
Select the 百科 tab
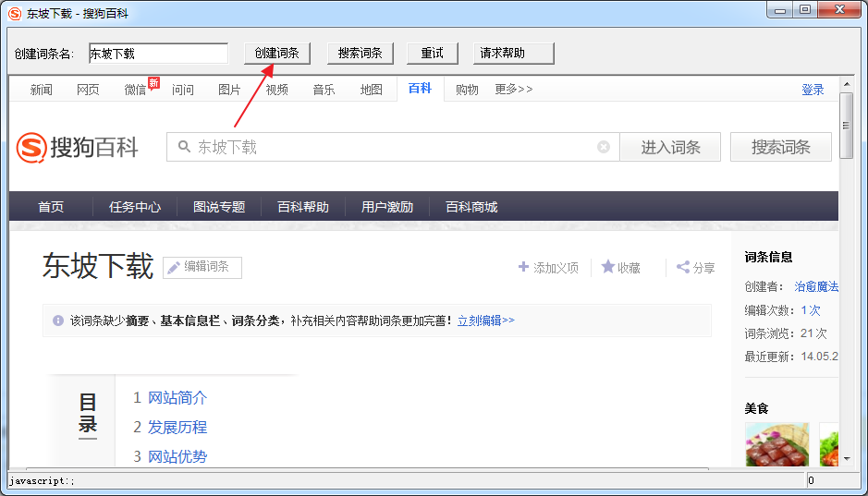coord(421,89)
